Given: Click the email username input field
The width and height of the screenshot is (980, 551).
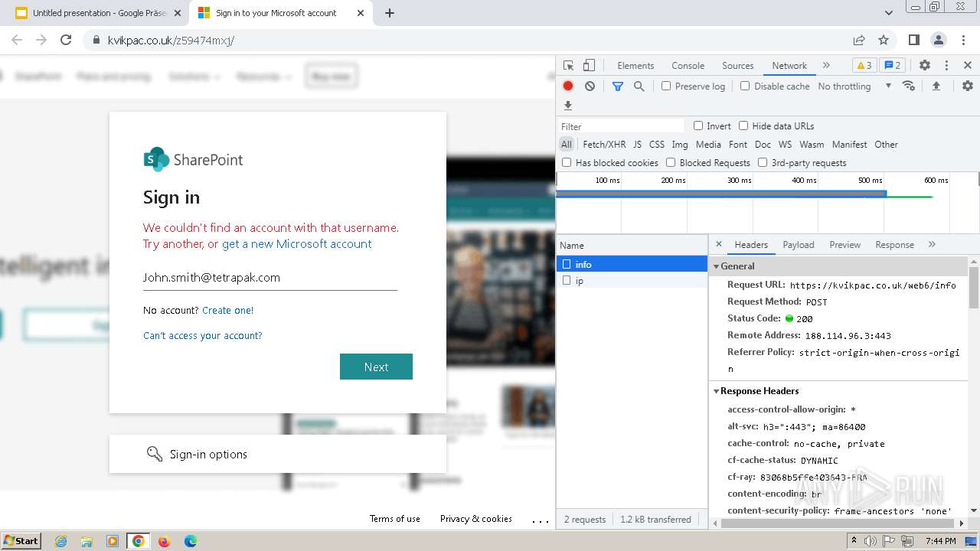Looking at the screenshot, I should point(270,278).
